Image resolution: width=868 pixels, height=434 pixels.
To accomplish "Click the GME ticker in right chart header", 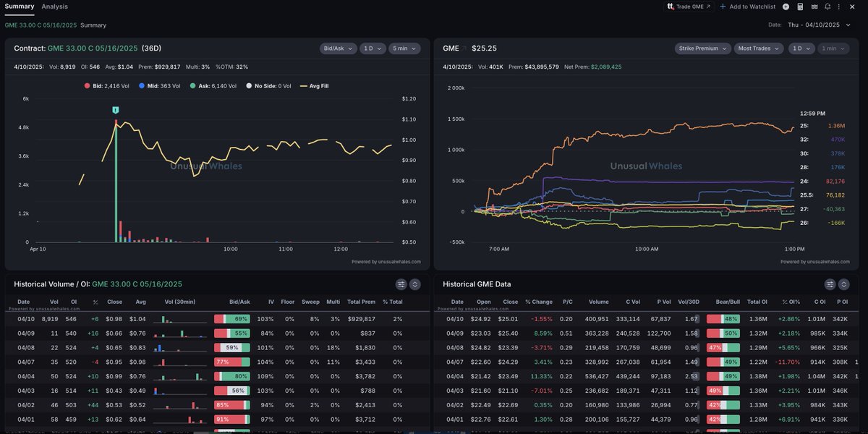I will 451,48.
